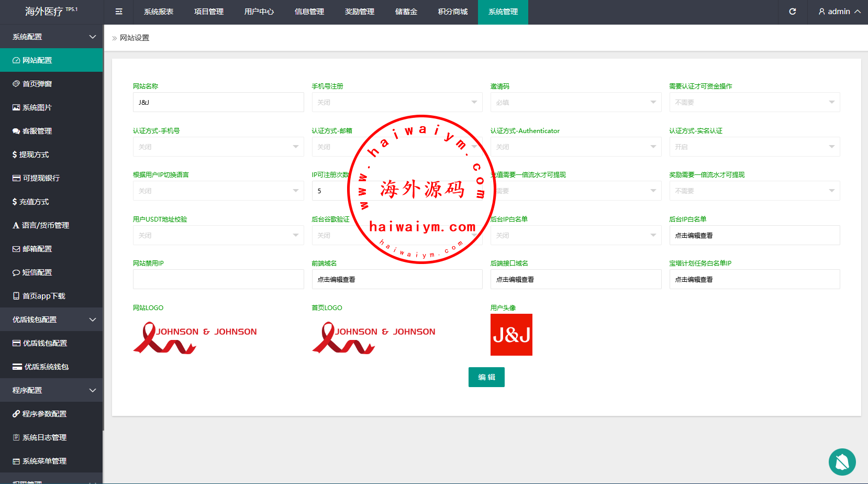
Task: Open 可提现银行 in the sidebar
Action: 51,178
